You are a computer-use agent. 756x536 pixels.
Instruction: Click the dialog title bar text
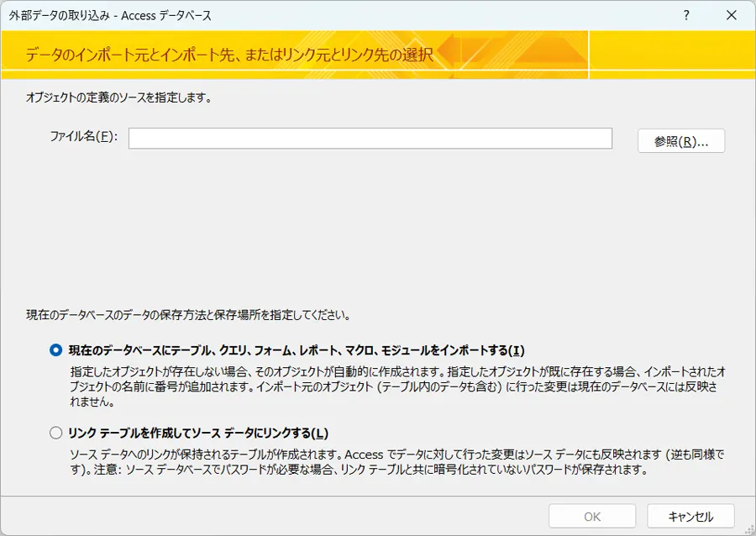(110, 15)
